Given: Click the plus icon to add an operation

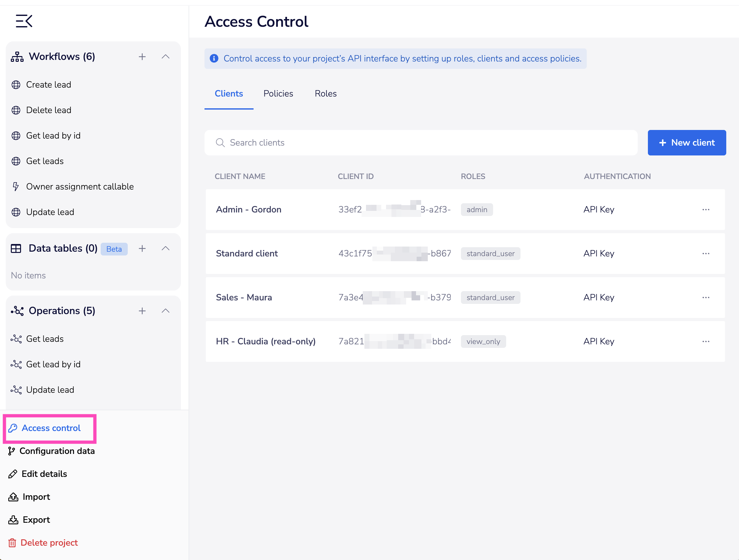Looking at the screenshot, I should (142, 311).
